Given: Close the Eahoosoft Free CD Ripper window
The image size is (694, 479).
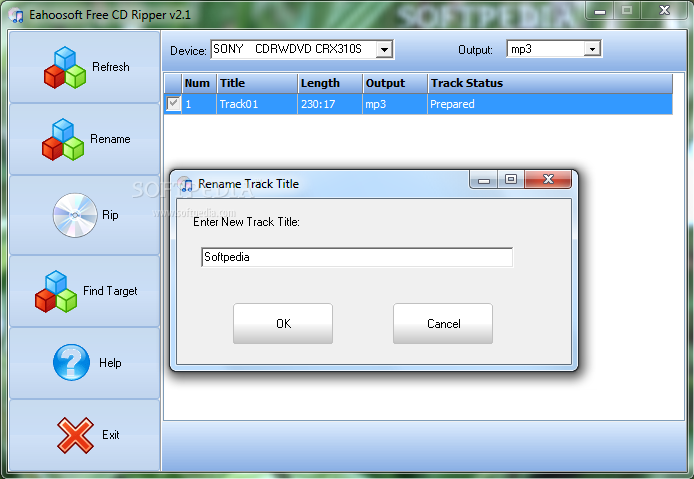Looking at the screenshot, I should point(664,11).
